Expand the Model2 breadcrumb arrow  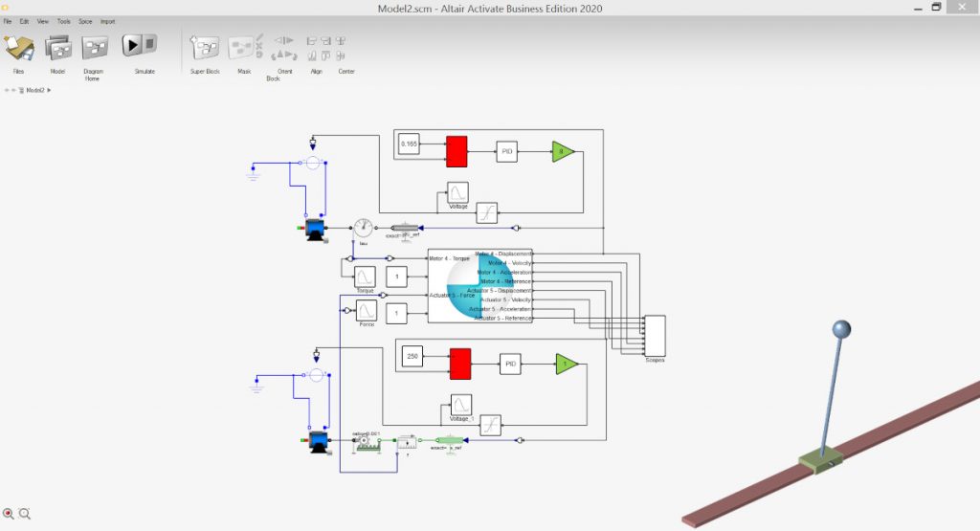coord(49,90)
